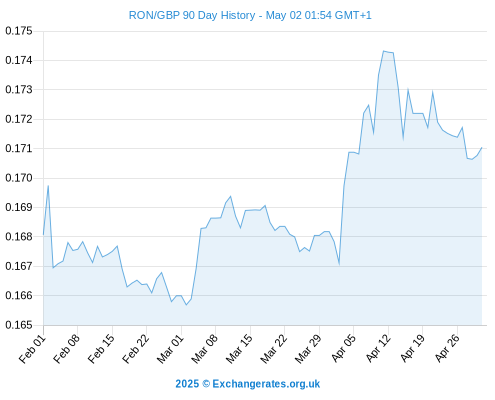
Task: Select the Mar 01 x-axis date label
Action: 170,349
